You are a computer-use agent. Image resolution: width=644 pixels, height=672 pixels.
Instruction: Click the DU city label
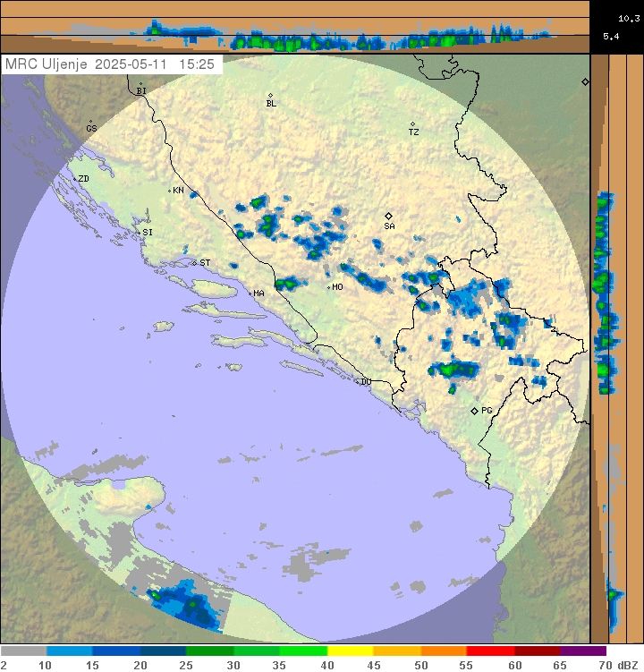pos(366,381)
